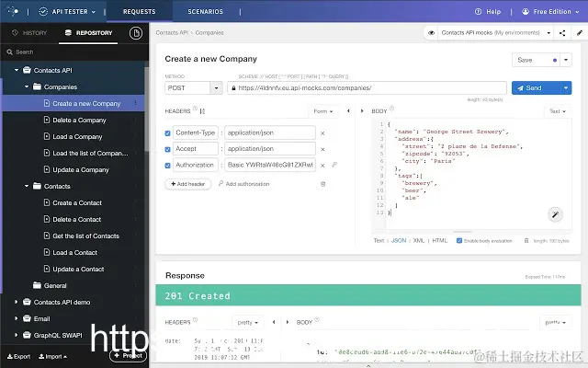
Task: Switch to the Requests tab
Action: pyautogui.click(x=139, y=12)
